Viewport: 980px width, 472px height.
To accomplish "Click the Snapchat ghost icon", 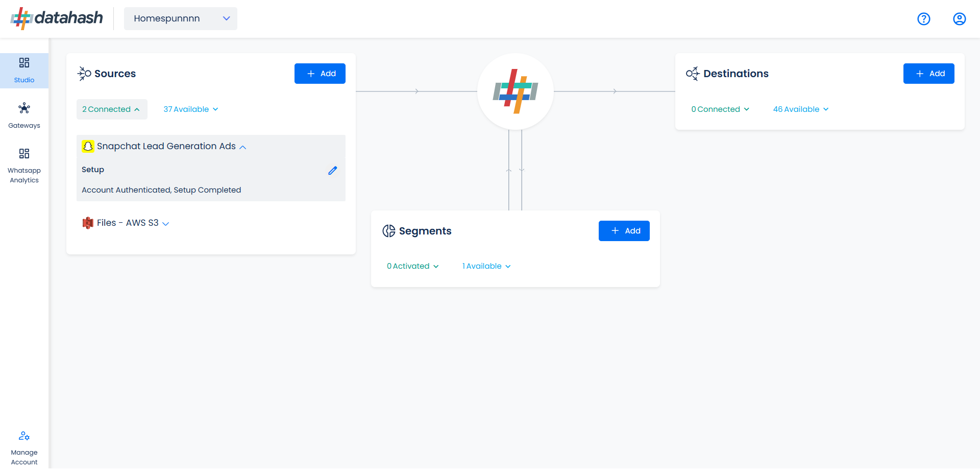I will (x=88, y=147).
